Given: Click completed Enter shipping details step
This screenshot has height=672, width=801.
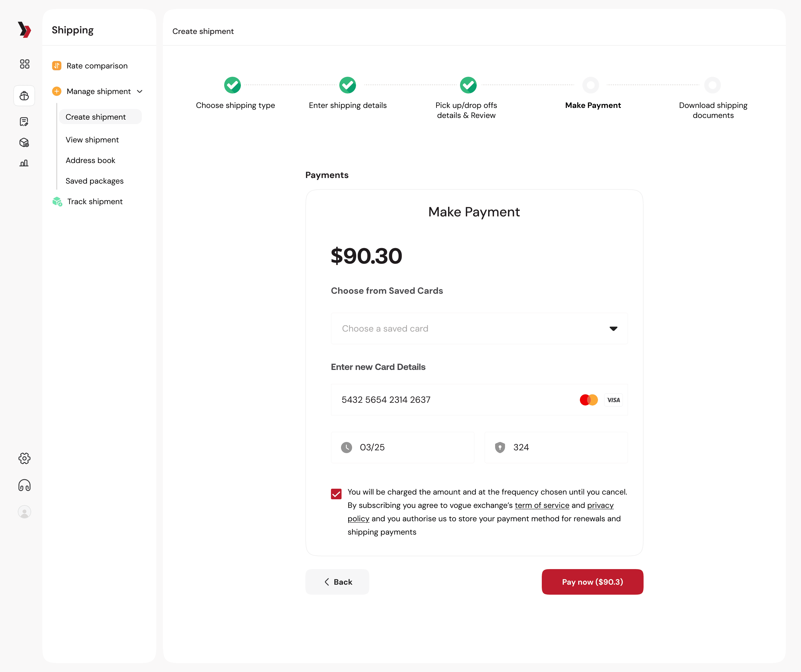Looking at the screenshot, I should (x=347, y=85).
